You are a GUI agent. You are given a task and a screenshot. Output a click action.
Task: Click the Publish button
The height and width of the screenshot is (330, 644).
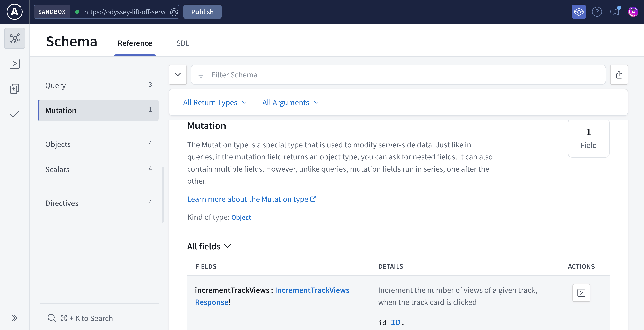point(202,12)
